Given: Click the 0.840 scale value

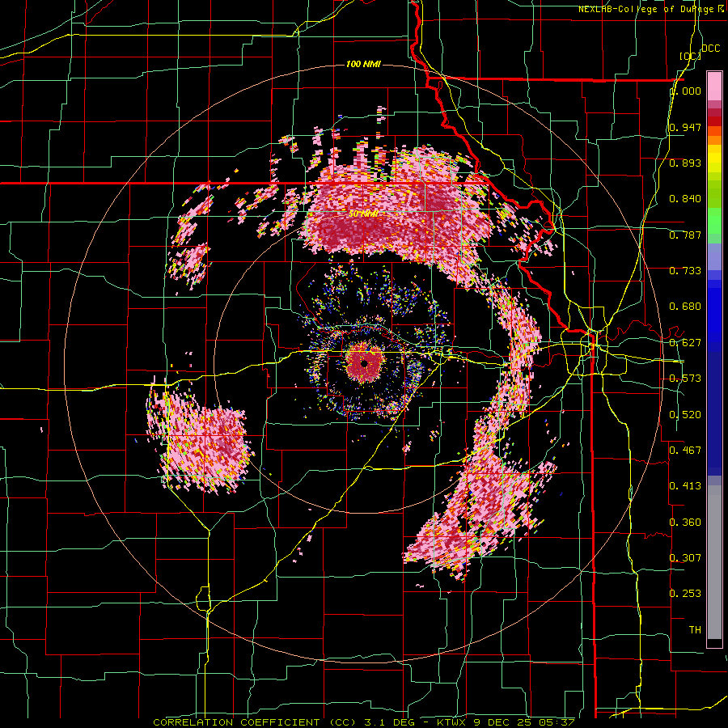Looking at the screenshot, I should pos(685,199).
